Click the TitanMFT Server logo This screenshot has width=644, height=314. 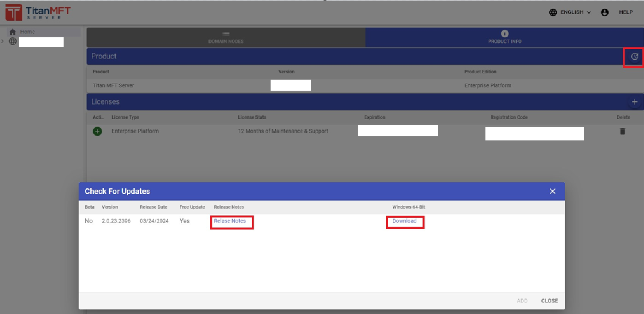(x=38, y=12)
